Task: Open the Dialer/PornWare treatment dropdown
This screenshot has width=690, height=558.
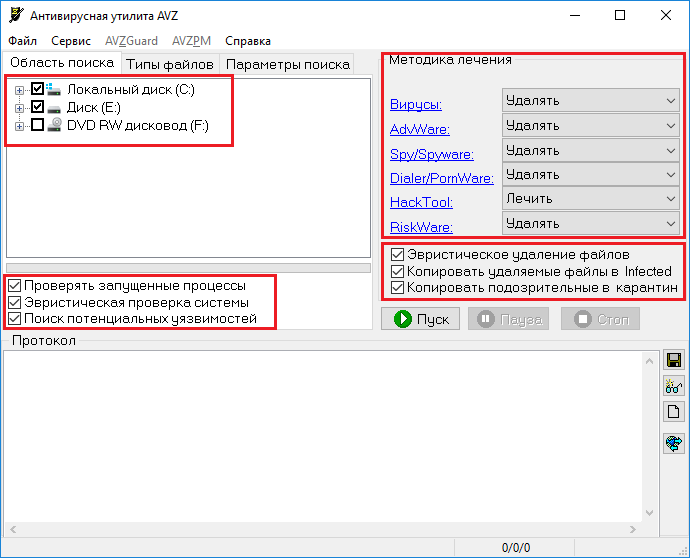Action: (x=591, y=175)
